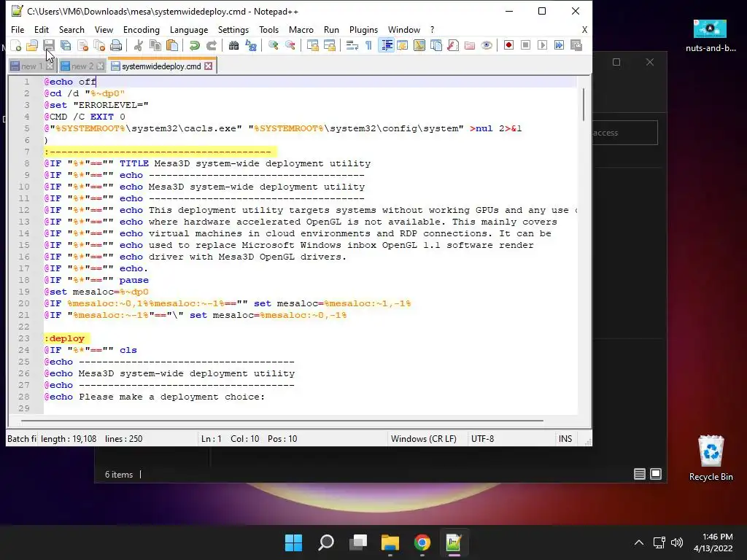Create a new document via toolbar
The width and height of the screenshot is (747, 560).
coord(16,45)
